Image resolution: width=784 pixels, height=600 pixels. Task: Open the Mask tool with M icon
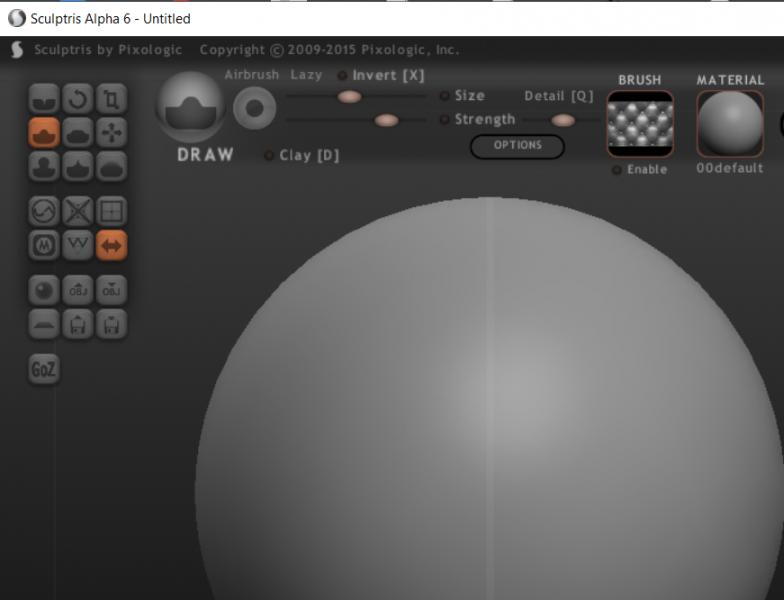[44, 245]
